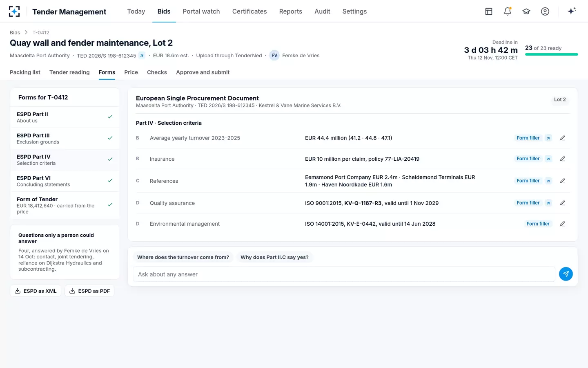The width and height of the screenshot is (588, 368).
Task: Switch to the Tender reading tab
Action: (69, 72)
